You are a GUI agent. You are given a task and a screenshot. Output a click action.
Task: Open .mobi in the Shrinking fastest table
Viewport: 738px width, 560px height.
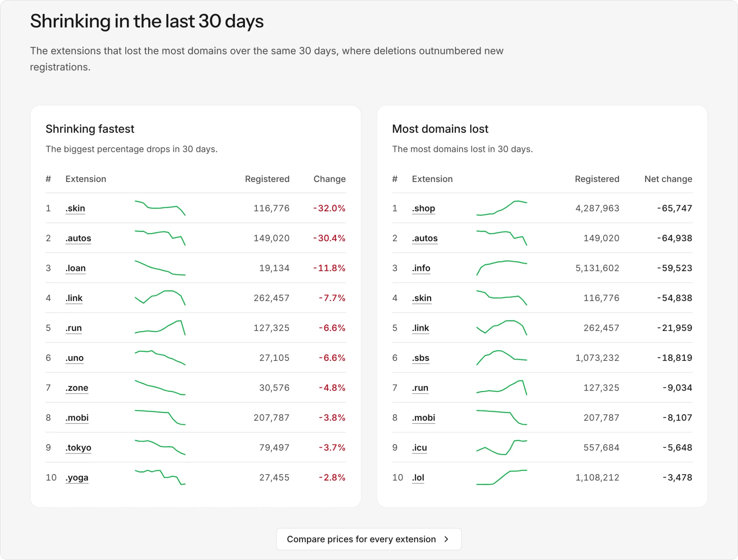point(77,418)
